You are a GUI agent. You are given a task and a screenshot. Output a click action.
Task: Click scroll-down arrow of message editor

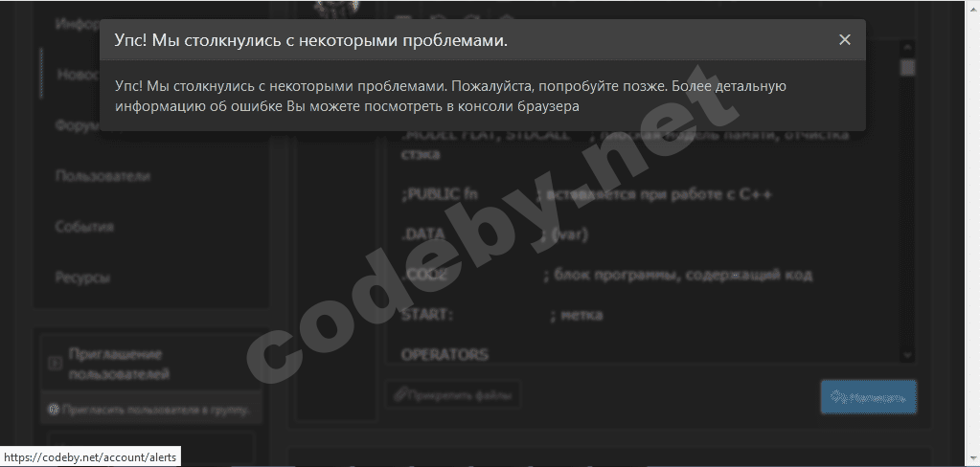[x=907, y=355]
